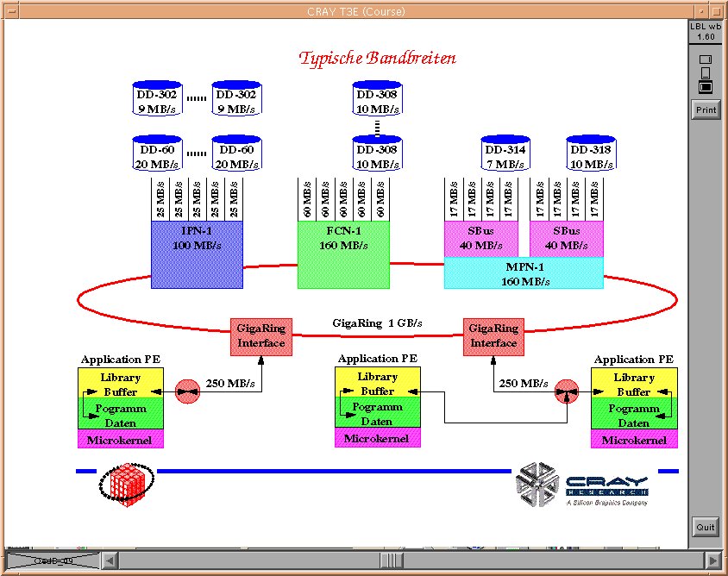Viewport: 728px width, 576px height.
Task: Select the left 'DD-60 20 MB/s' disk
Action: [x=157, y=153]
